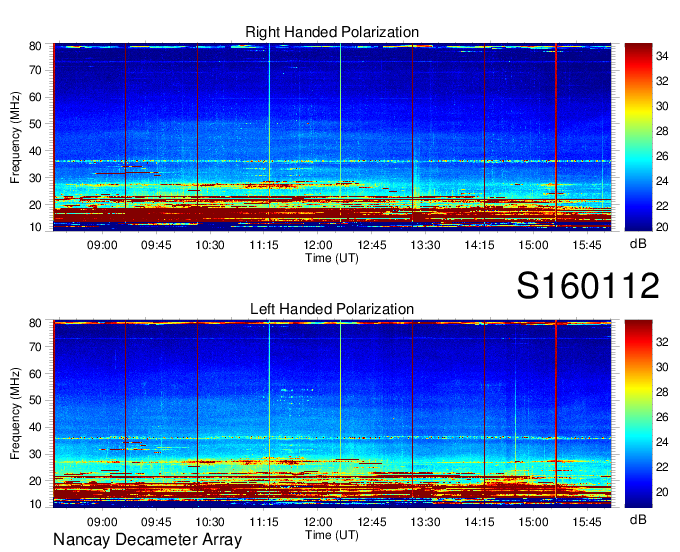Click the 32 value on Left Handed colorbar
The width and height of the screenshot is (680, 552).
662,342
